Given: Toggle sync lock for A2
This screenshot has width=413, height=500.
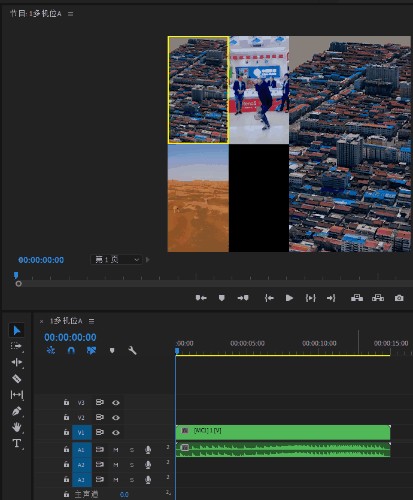Looking at the screenshot, I should tap(99, 464).
